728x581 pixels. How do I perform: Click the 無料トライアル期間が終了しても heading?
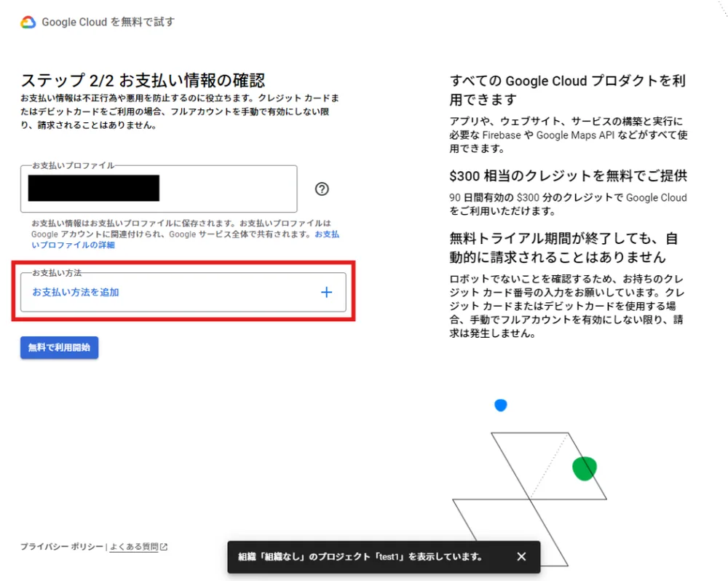563,248
